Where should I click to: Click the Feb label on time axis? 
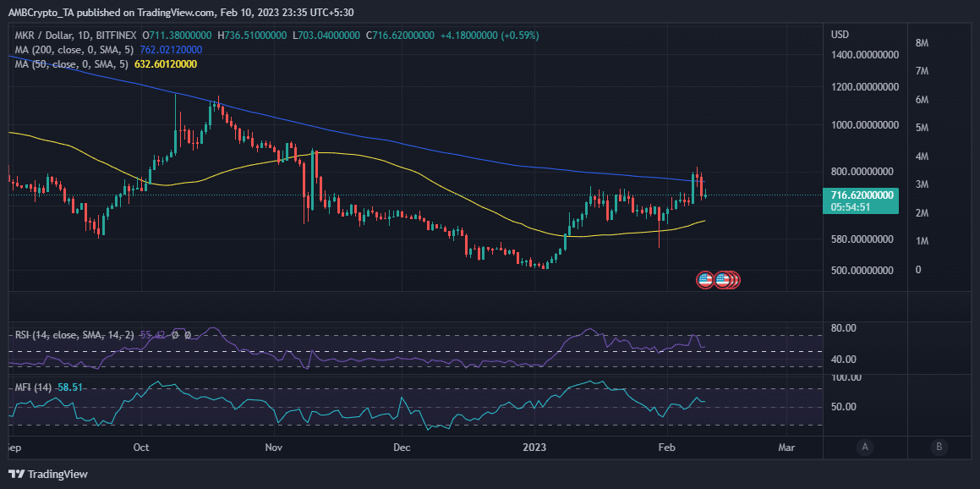(667, 448)
